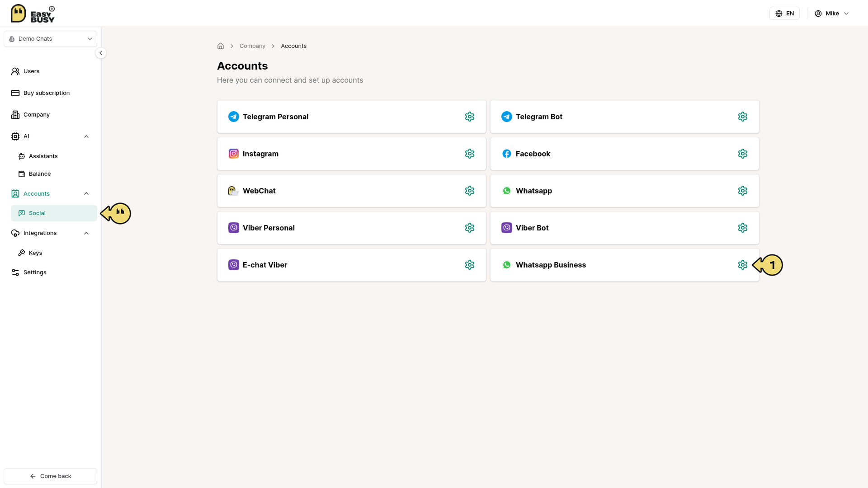This screenshot has height=488, width=868.
Task: Click the Accounts breadcrumb text
Action: pos(293,46)
